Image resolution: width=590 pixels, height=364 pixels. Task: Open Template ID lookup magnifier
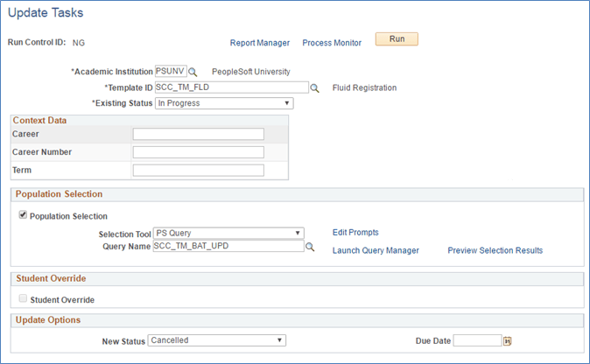coord(314,88)
